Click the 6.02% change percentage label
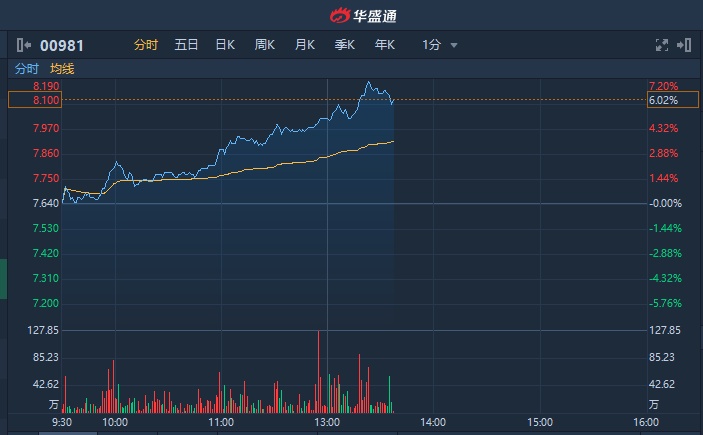703x435 pixels. (663, 100)
